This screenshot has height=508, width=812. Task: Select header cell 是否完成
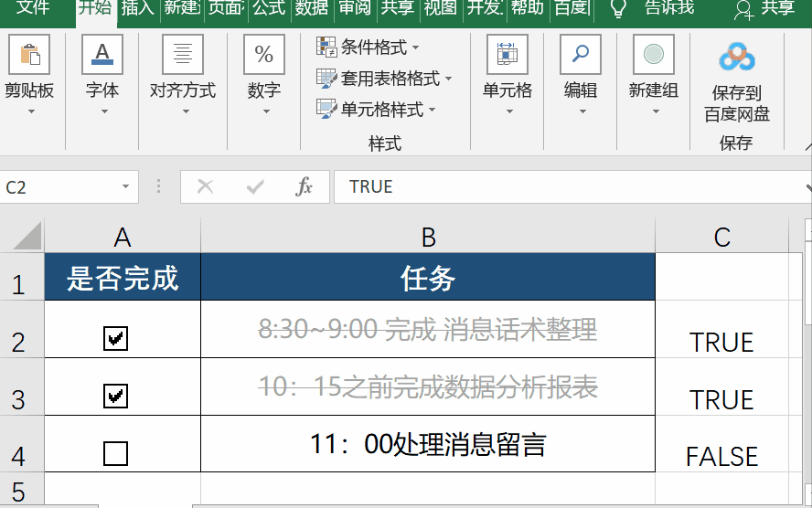123,277
